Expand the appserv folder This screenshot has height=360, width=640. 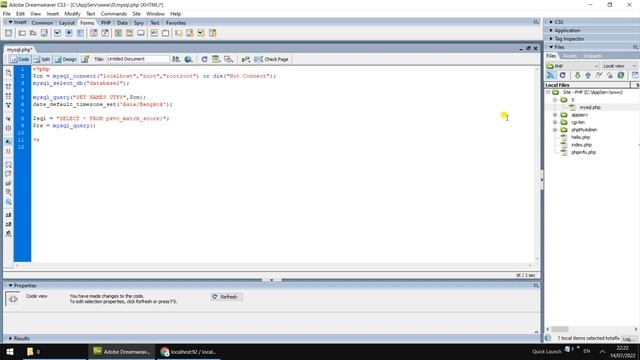[x=555, y=115]
